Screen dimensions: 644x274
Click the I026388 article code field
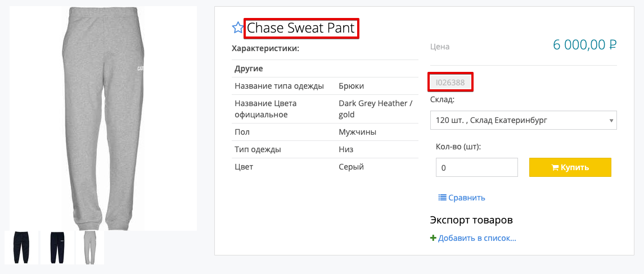tap(451, 82)
